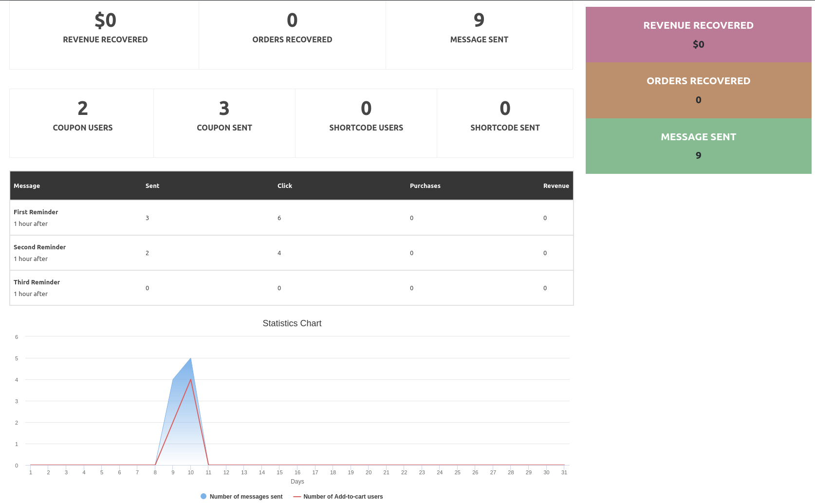Viewport: 815px width, 504px height.
Task: Select the Third Reminder row title
Action: pos(37,282)
